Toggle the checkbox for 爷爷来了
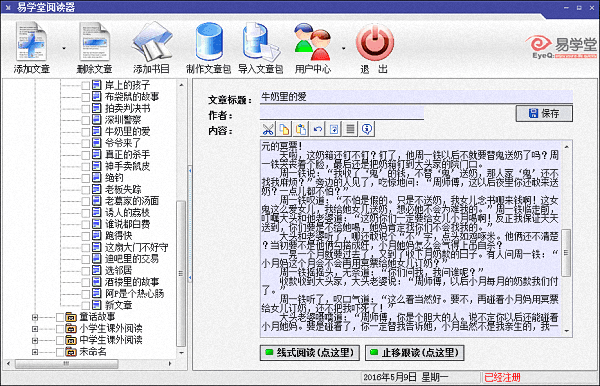This screenshot has height=386, width=600. point(86,143)
